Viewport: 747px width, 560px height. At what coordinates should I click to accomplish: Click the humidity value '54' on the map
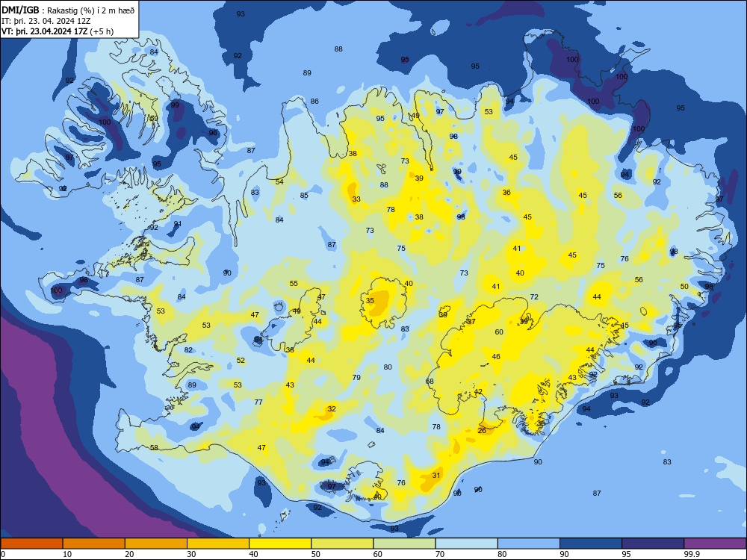(279, 182)
